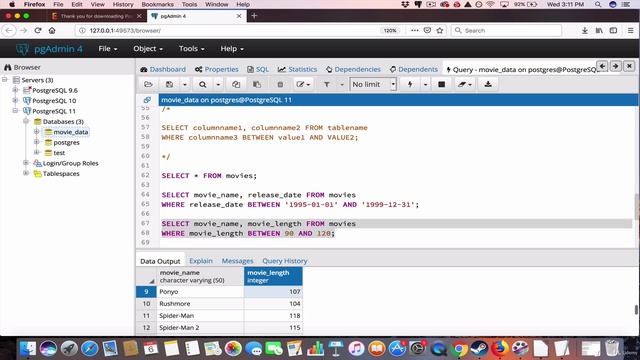Open Firefox Downloads arrow icon
The height and width of the screenshot is (360, 640).
coord(584,30)
